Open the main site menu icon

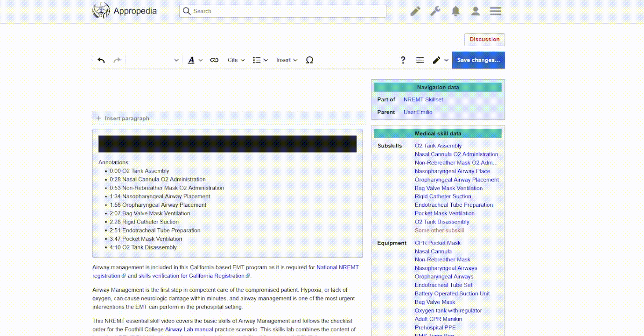tap(496, 11)
